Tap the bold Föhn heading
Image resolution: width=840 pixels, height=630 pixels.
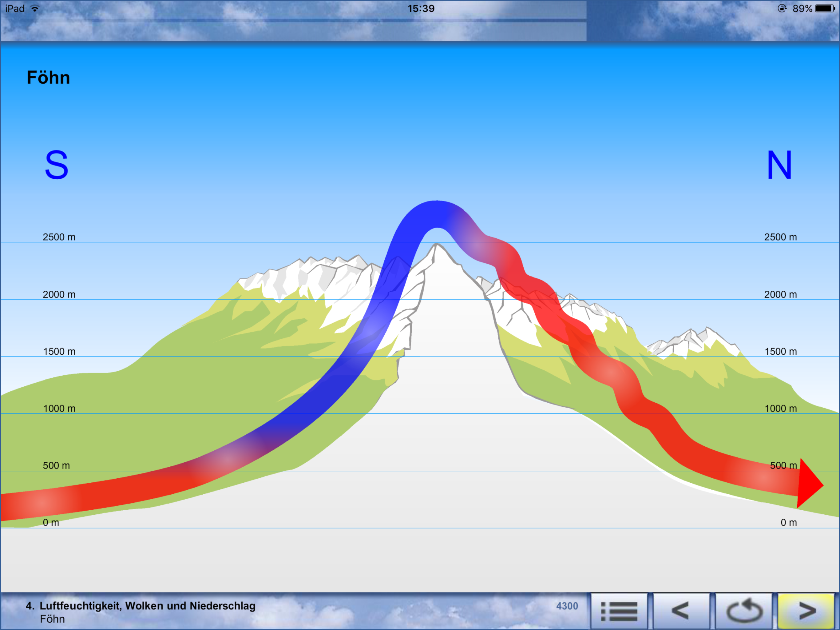tap(48, 78)
